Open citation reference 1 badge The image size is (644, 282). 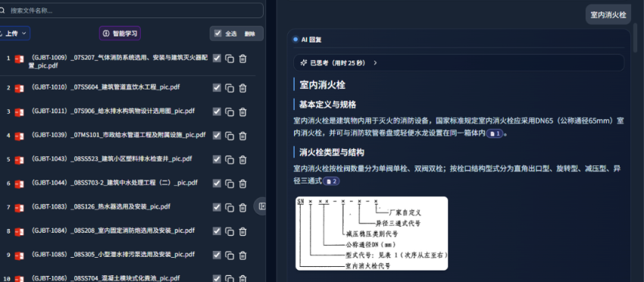tap(495, 133)
